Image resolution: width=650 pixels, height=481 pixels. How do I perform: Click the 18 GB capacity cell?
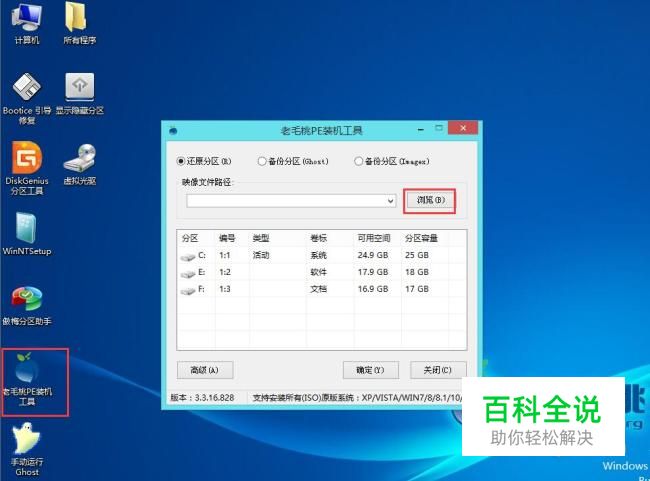(x=417, y=272)
